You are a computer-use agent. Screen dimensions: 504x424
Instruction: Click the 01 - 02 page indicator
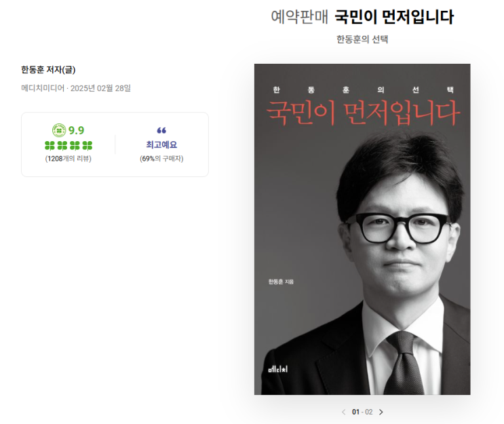pos(362,412)
